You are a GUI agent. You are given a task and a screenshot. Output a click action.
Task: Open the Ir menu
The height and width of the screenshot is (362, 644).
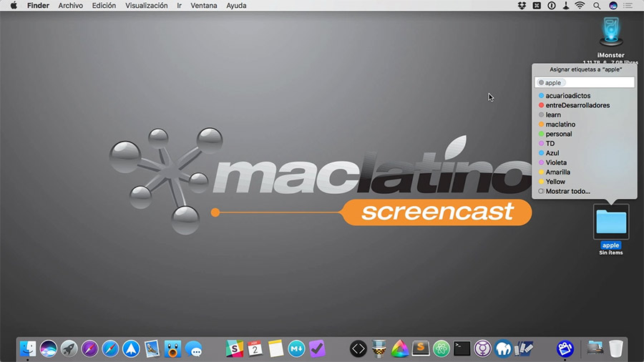pos(179,5)
